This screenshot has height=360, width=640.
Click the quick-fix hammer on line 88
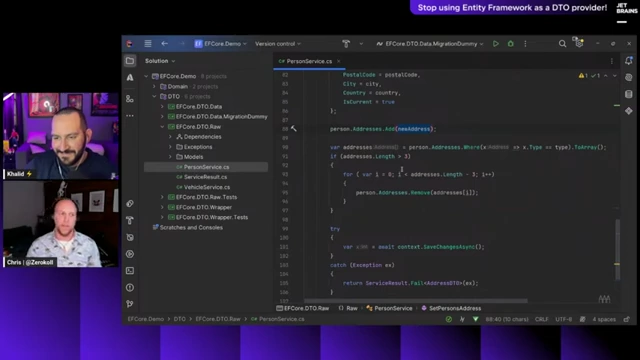point(293,129)
